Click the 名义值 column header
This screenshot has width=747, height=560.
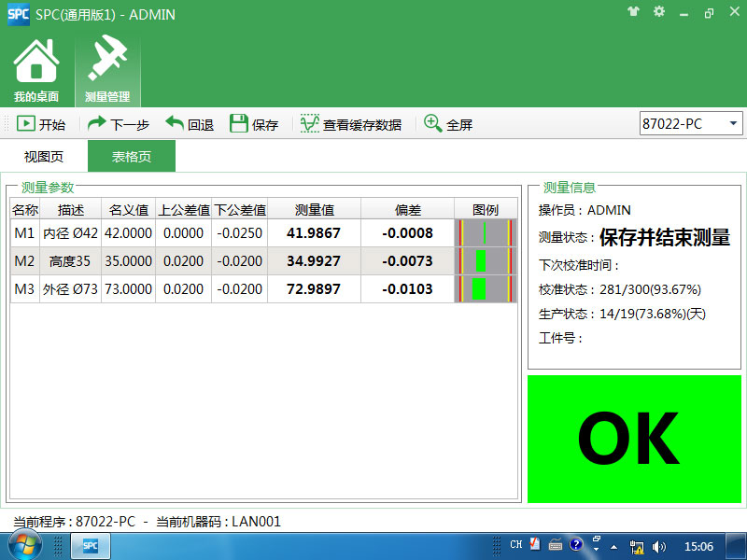click(128, 209)
